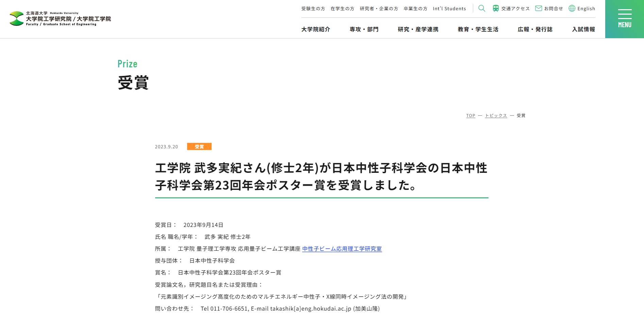Click the green Prize label

pyautogui.click(x=128, y=64)
